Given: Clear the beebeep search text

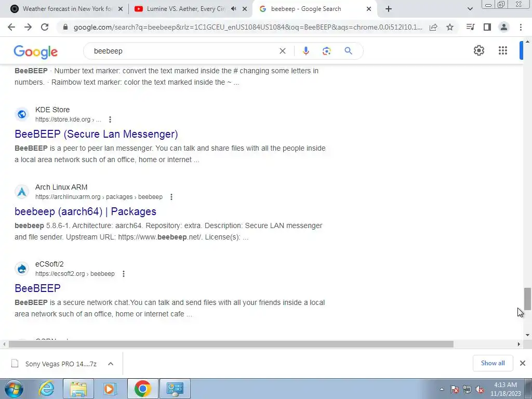Looking at the screenshot, I should tap(282, 51).
